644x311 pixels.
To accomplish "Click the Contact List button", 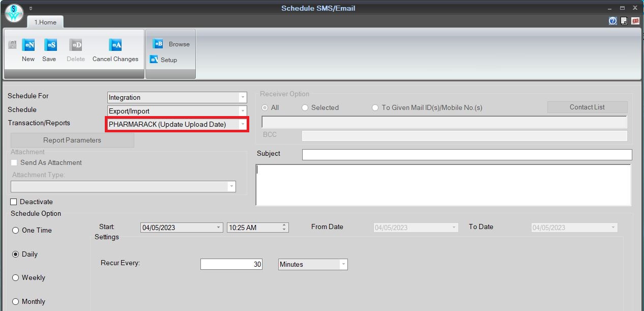I will (x=587, y=107).
